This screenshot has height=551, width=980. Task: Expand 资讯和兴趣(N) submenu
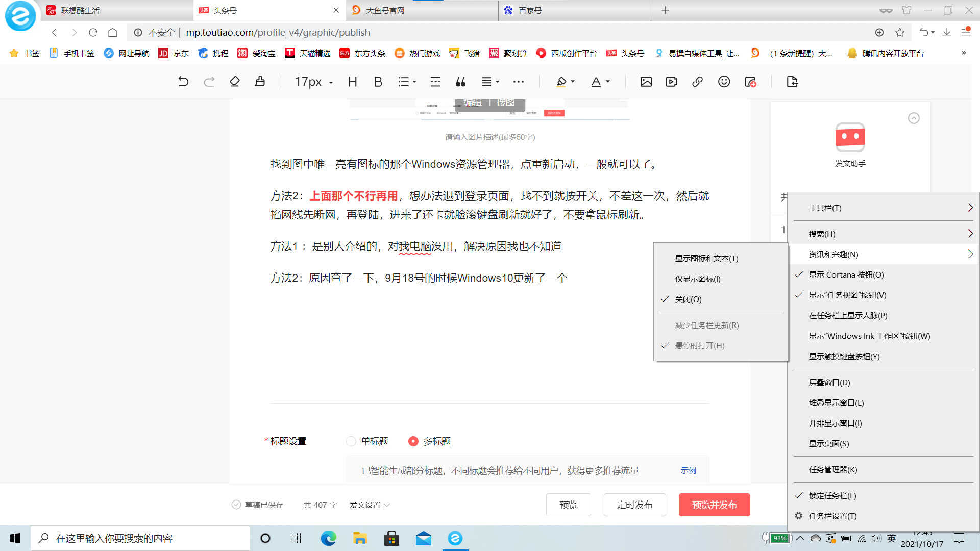[884, 254]
